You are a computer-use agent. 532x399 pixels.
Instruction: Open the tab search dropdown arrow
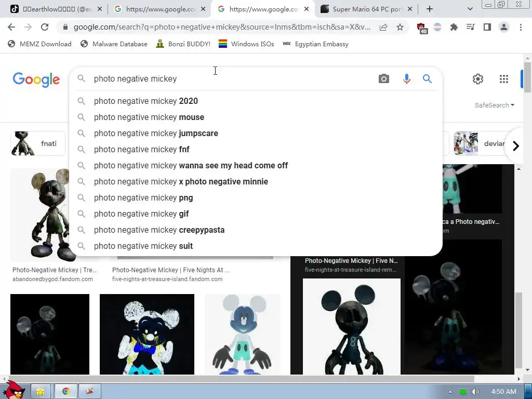[x=470, y=9]
